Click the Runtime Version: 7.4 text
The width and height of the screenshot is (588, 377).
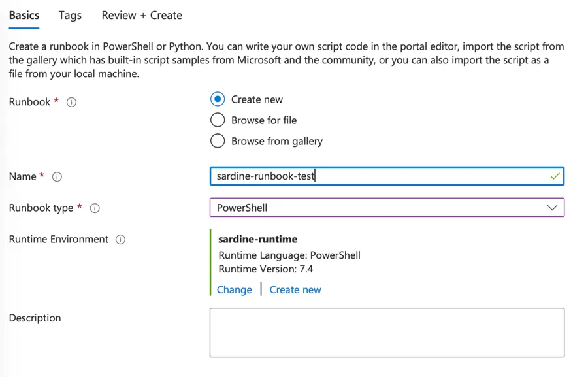266,269
